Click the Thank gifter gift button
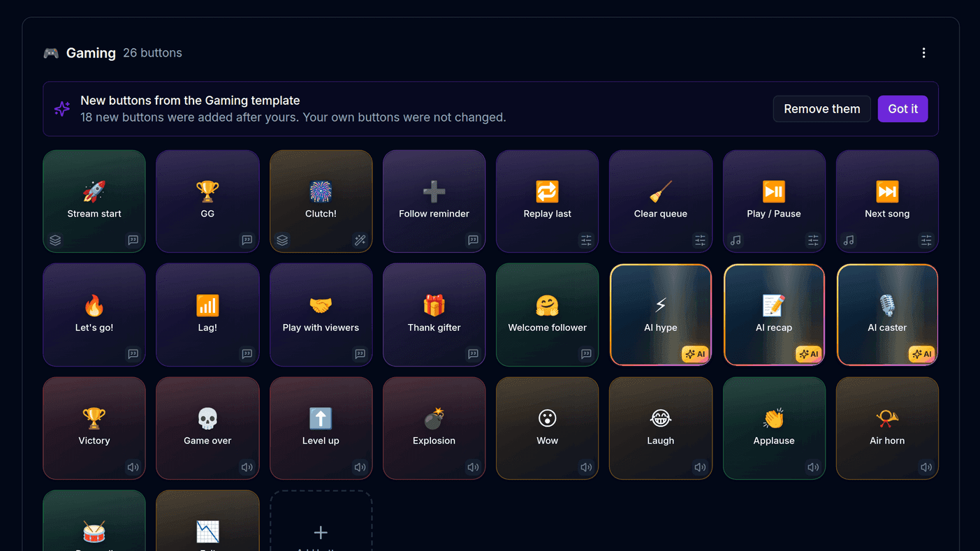980x551 pixels. pos(434,315)
